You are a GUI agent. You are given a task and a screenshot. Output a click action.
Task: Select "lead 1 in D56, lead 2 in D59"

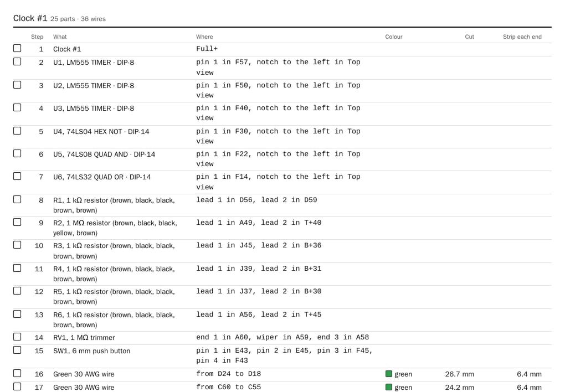click(x=256, y=200)
